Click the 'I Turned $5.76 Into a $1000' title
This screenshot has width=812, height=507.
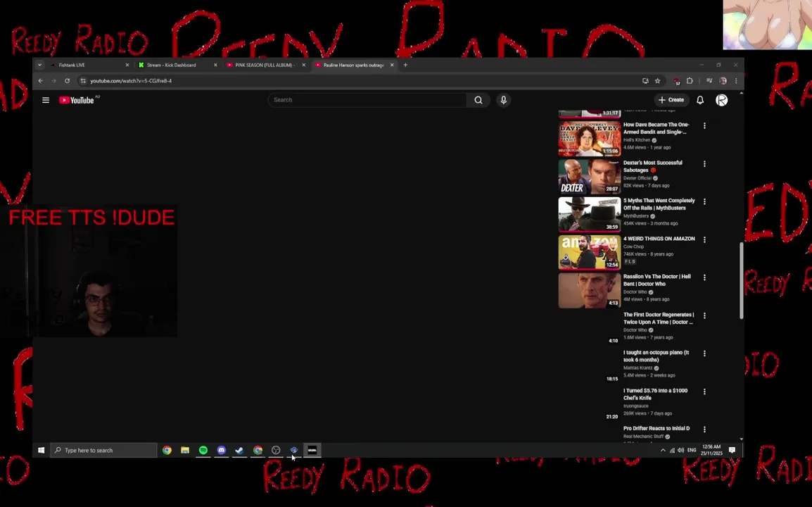tap(655, 394)
